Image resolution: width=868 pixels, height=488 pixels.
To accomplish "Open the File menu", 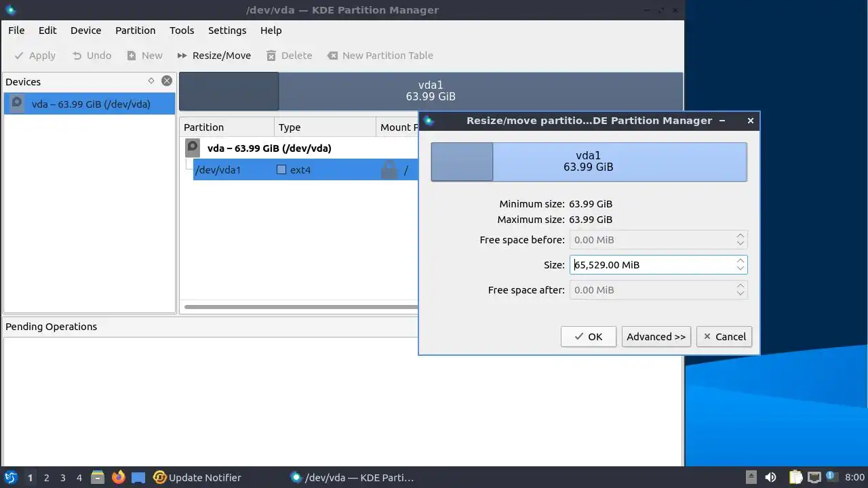I will tap(16, 30).
